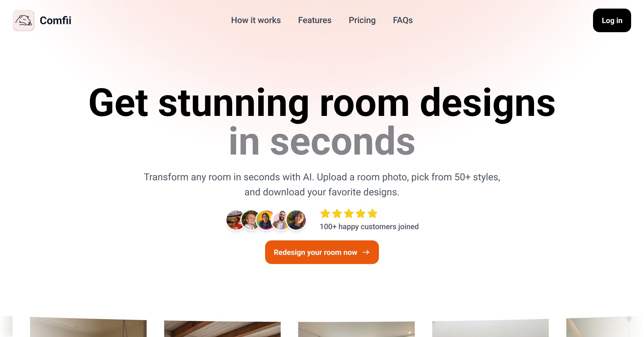Click the 100+ happy customers joined text
644x337 pixels.
coord(369,227)
